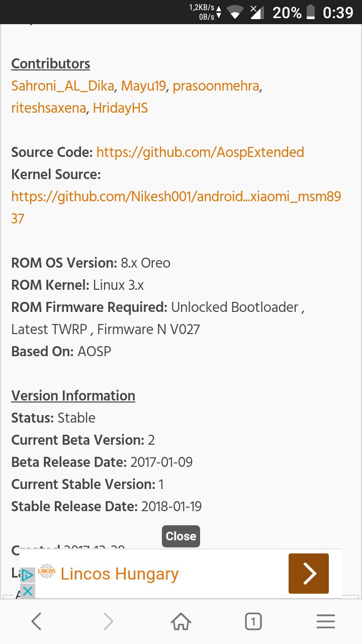Open contributor Mayu19 profile

(144, 86)
